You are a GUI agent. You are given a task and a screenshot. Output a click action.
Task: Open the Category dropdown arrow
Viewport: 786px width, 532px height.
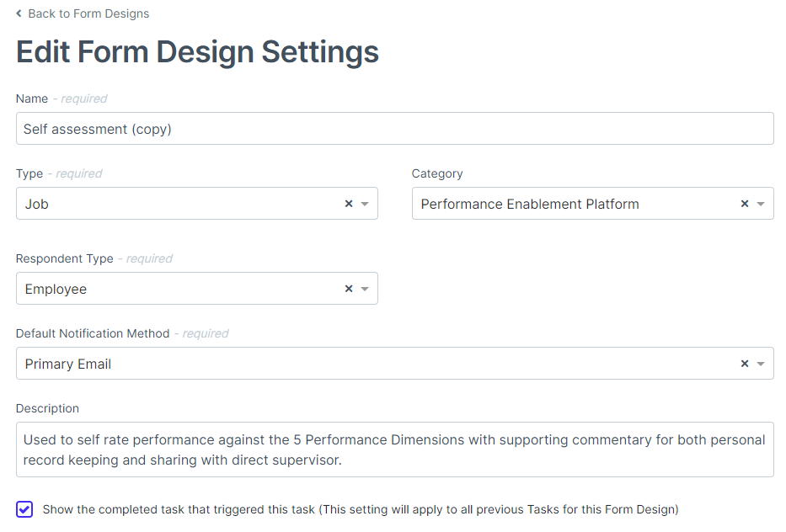coord(761,204)
